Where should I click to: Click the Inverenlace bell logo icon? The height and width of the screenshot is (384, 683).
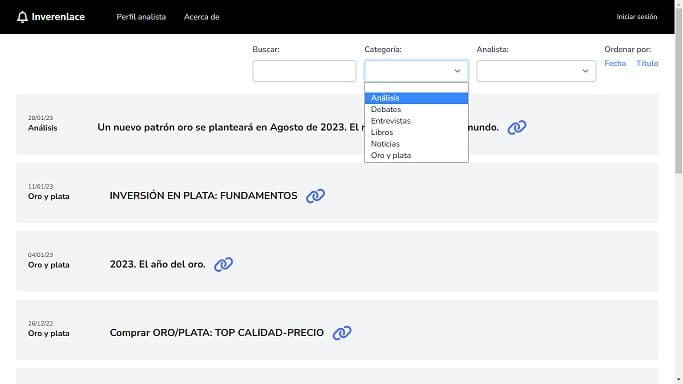22,17
